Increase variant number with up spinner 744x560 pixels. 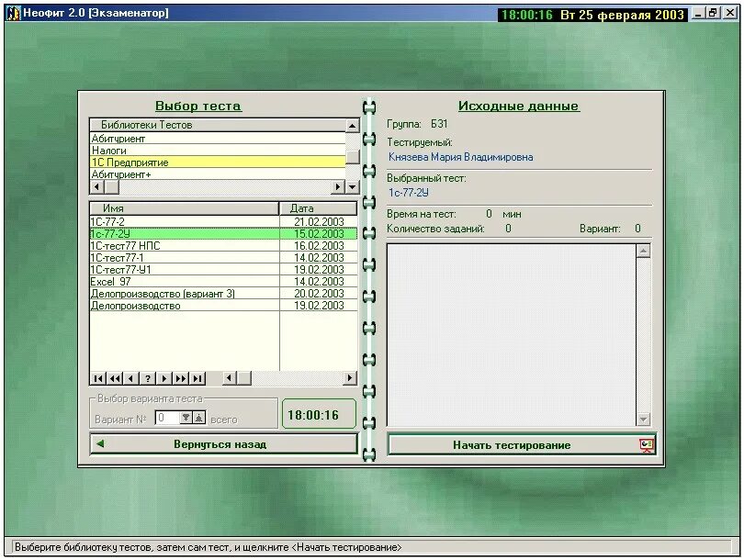(198, 418)
